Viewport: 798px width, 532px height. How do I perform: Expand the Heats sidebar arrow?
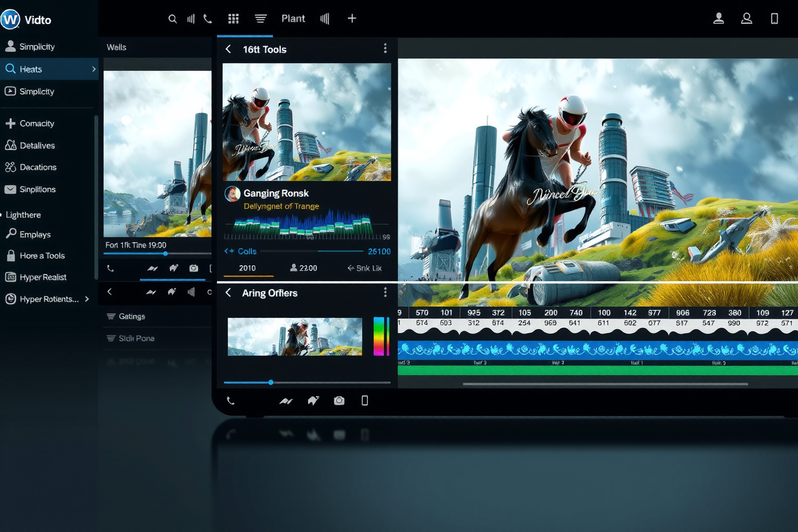point(94,69)
